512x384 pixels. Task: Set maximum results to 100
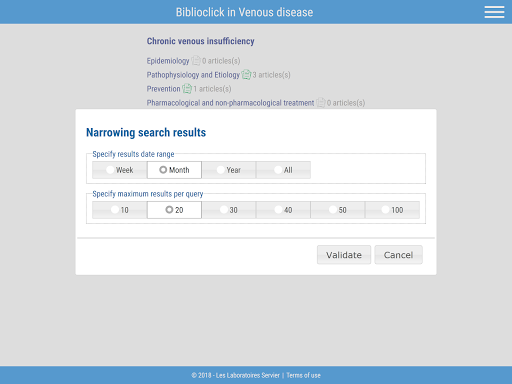click(x=392, y=210)
